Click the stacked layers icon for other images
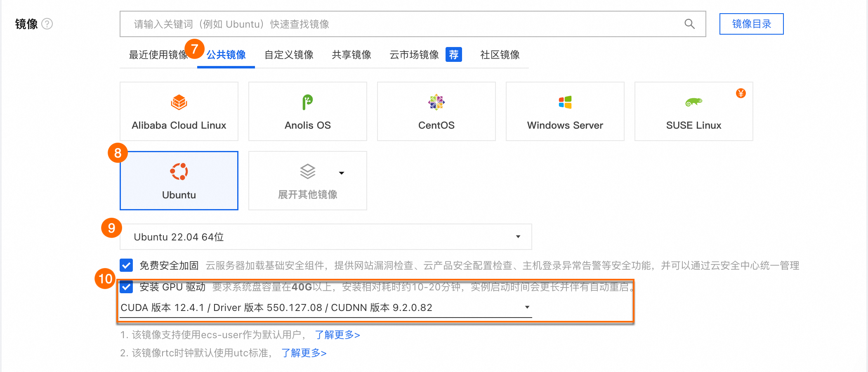This screenshot has height=372, width=868. tap(308, 172)
